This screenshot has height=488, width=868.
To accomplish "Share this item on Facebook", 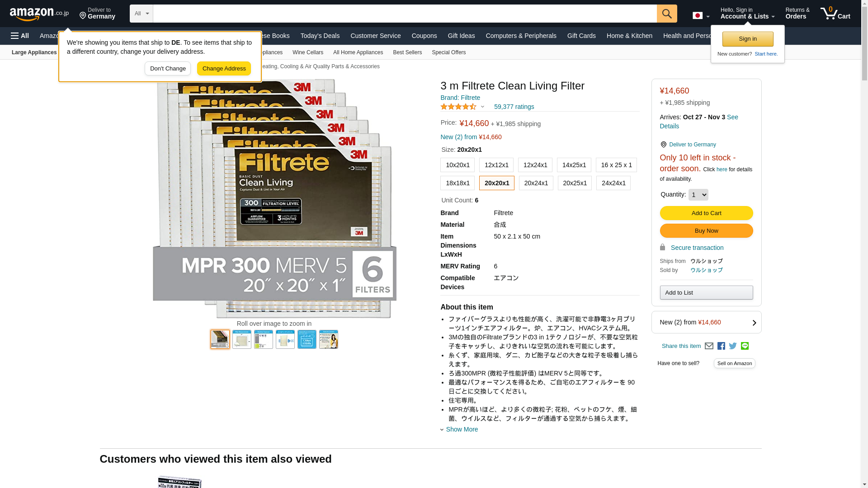I will [721, 346].
